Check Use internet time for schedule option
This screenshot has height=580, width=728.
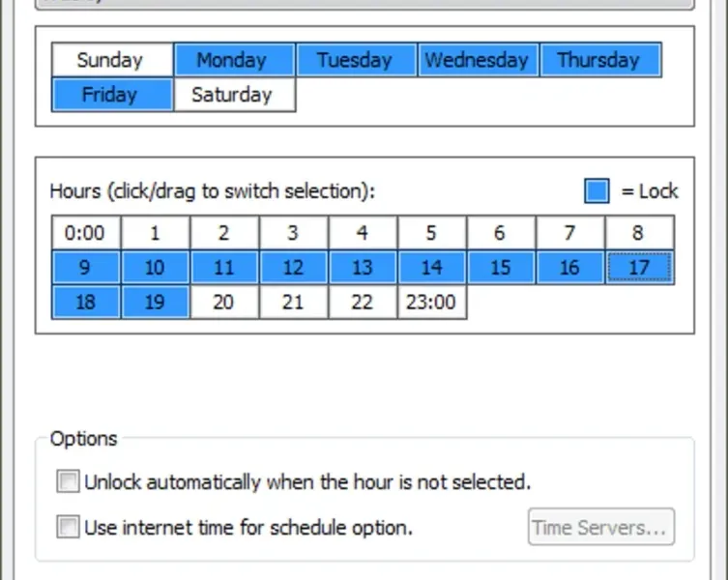click(68, 528)
